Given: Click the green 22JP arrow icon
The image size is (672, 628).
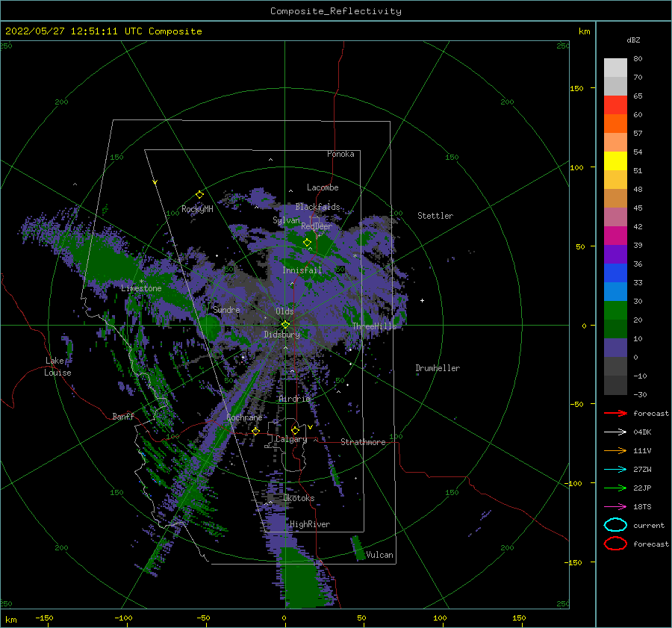Looking at the screenshot, I should click(615, 488).
